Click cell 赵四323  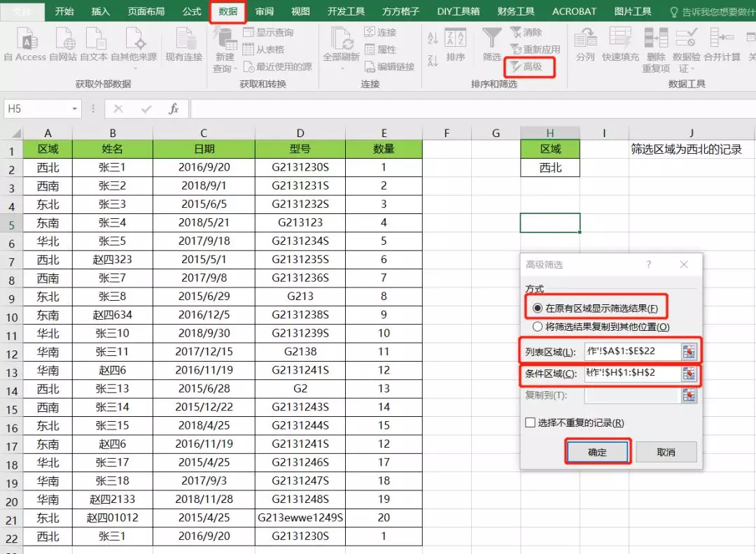[x=112, y=260]
